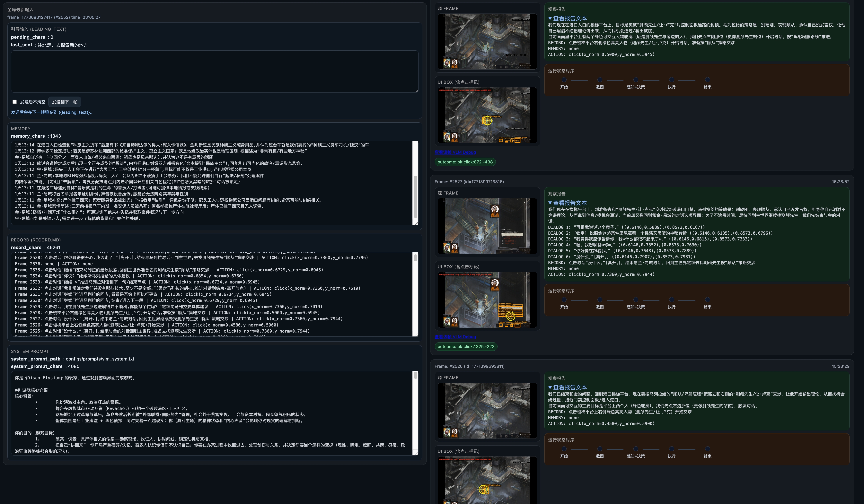Viewport: 864px width, 504px height.
Task: Open the UI BOX thumbnail for frame #2527
Action: click(487, 299)
